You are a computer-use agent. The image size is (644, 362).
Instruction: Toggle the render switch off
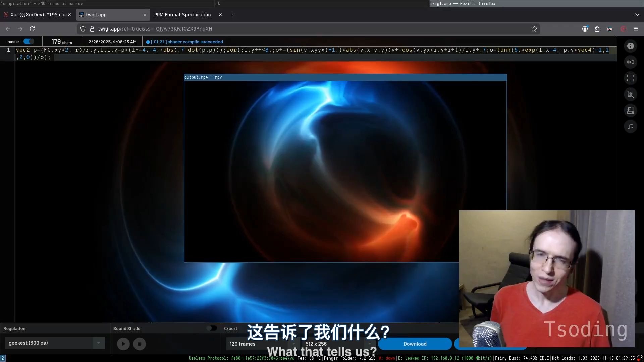pyautogui.click(x=29, y=42)
